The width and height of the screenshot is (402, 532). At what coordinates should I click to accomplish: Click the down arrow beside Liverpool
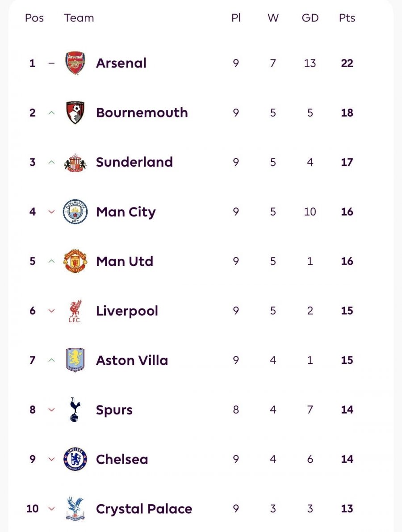(x=51, y=311)
